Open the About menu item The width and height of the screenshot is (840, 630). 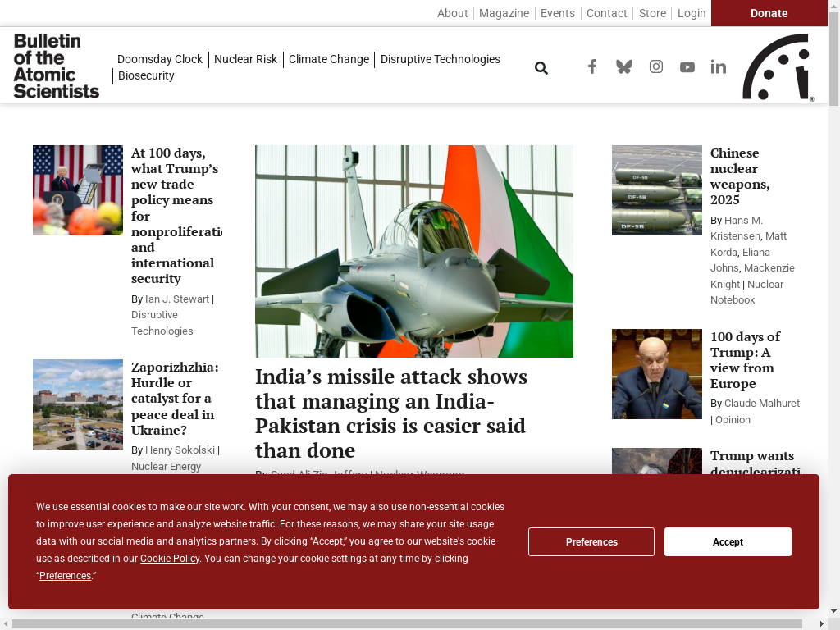[x=452, y=13]
